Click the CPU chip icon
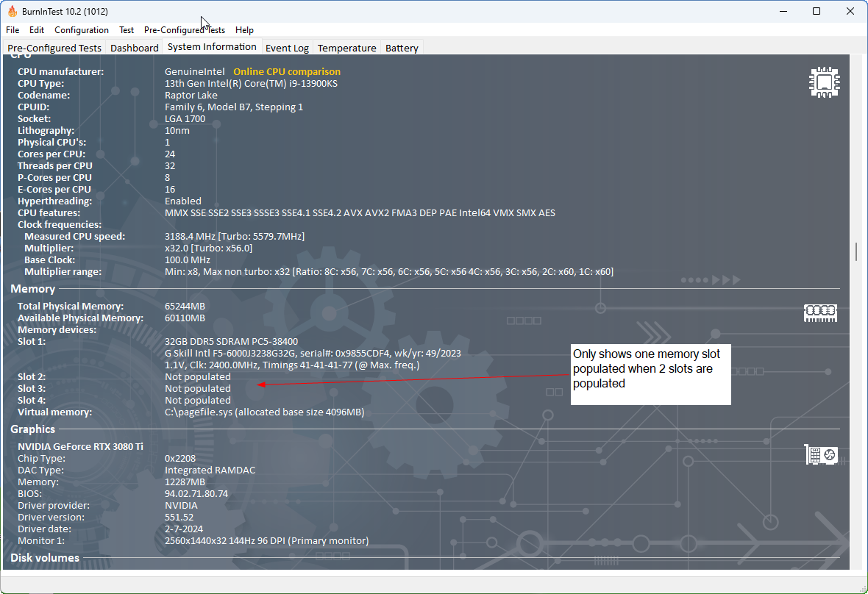Viewport: 868px width, 594px height. (825, 82)
